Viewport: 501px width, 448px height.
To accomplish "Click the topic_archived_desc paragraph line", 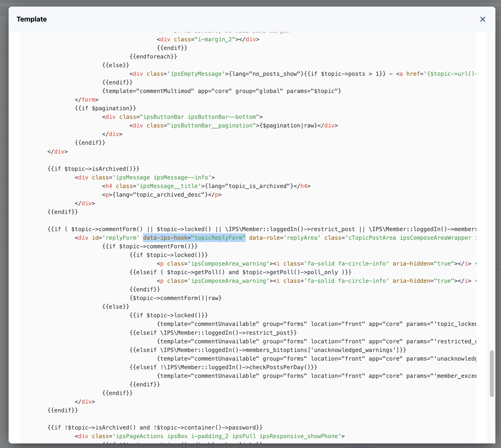I will pos(162,195).
